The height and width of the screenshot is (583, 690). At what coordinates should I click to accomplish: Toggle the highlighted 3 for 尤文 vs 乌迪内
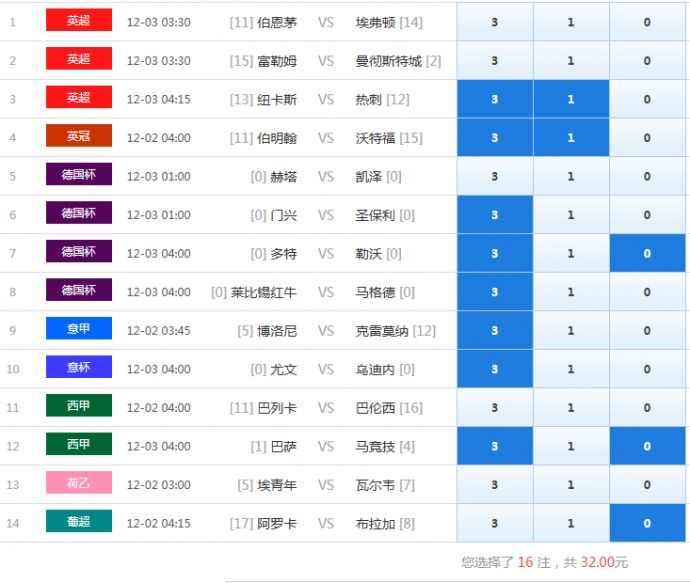[x=495, y=369]
